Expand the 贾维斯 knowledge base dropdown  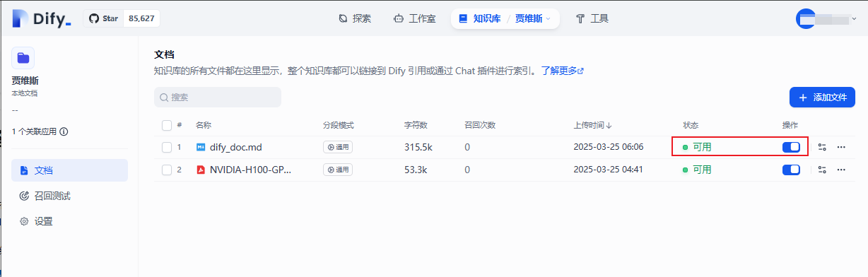click(533, 18)
